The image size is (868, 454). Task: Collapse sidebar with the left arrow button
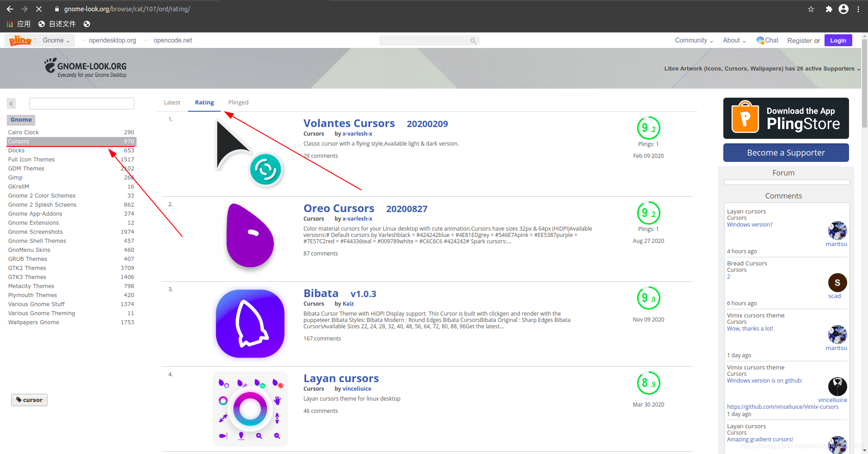coord(11,104)
